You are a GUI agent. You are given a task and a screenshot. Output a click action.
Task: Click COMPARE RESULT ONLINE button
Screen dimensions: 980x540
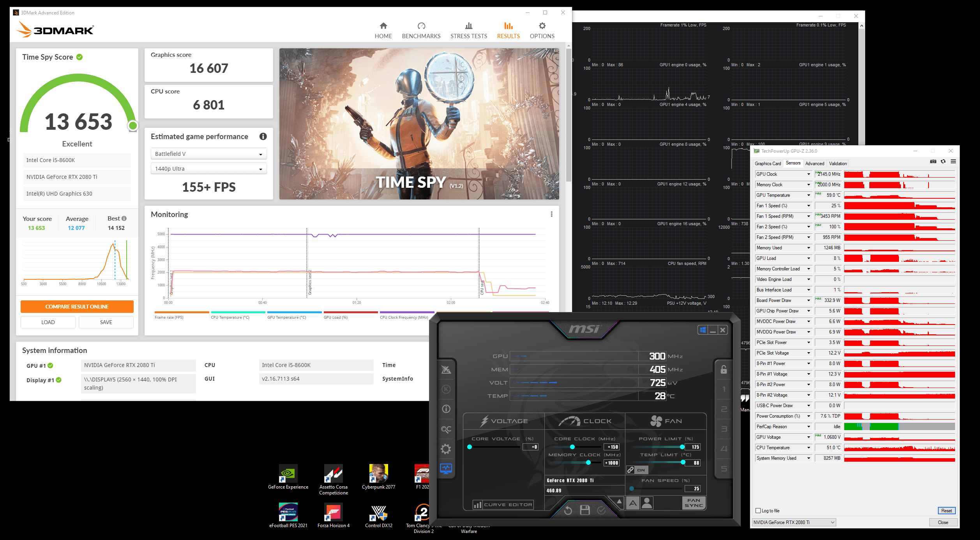[77, 307]
